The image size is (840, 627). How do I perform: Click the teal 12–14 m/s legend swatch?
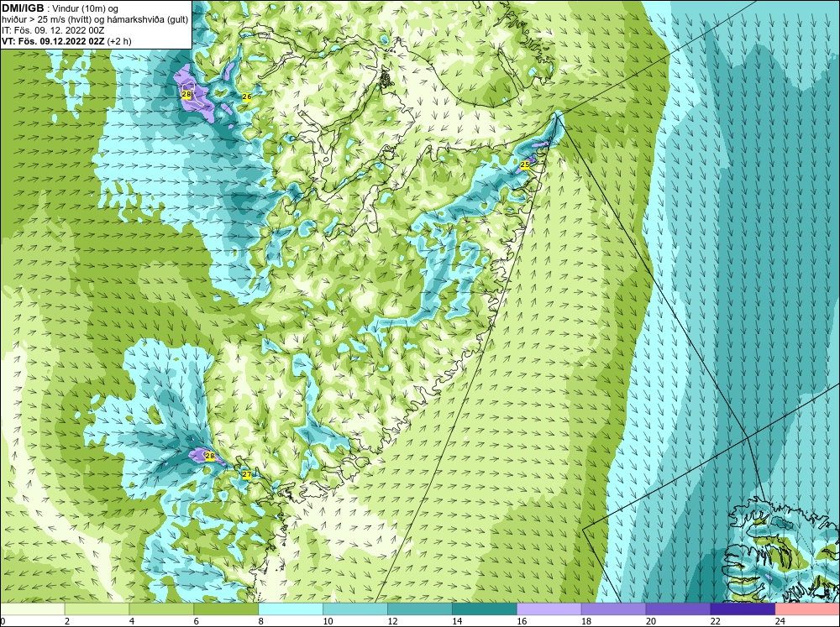pos(420,609)
